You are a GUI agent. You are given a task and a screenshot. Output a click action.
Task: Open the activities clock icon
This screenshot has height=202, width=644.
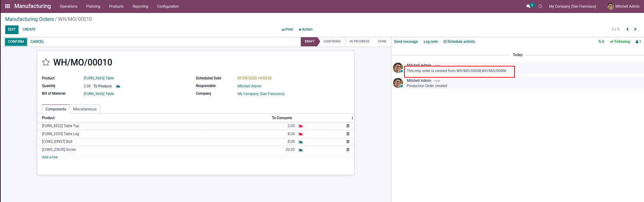[540, 6]
